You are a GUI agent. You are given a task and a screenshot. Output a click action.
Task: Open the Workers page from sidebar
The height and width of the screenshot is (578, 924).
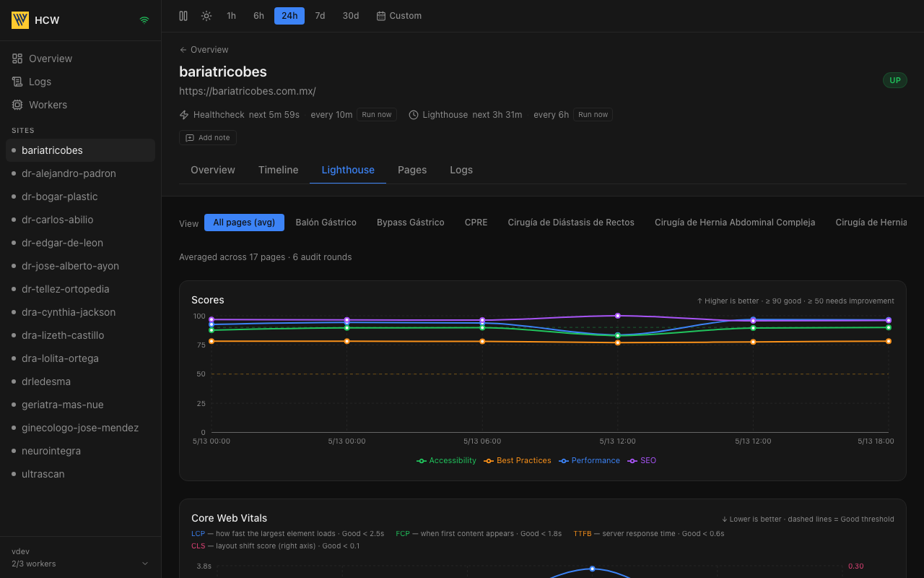tap(80, 105)
